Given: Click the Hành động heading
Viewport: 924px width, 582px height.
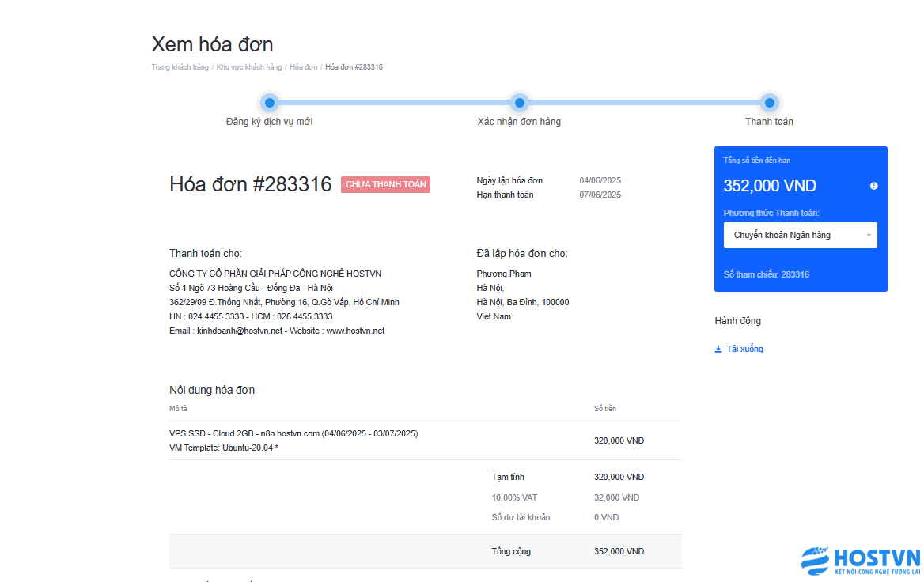Looking at the screenshot, I should pyautogui.click(x=738, y=321).
